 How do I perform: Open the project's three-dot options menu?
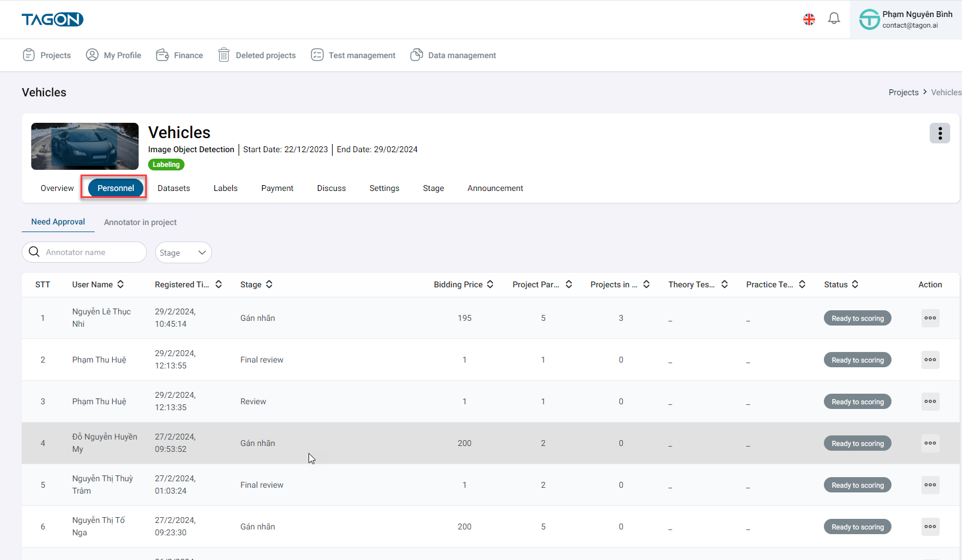939,133
